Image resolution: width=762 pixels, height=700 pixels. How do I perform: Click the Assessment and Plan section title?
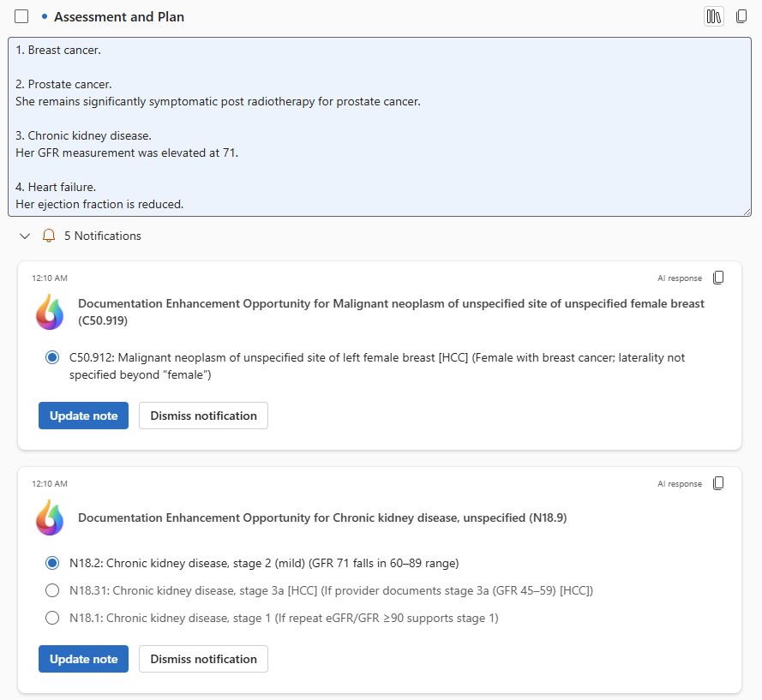(x=119, y=17)
